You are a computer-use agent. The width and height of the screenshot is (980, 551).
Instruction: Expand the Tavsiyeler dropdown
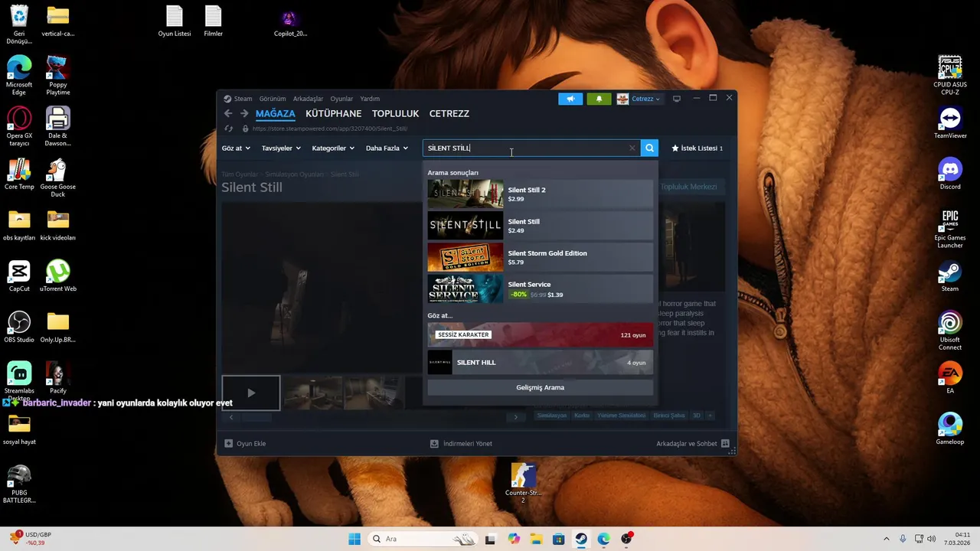tap(281, 148)
